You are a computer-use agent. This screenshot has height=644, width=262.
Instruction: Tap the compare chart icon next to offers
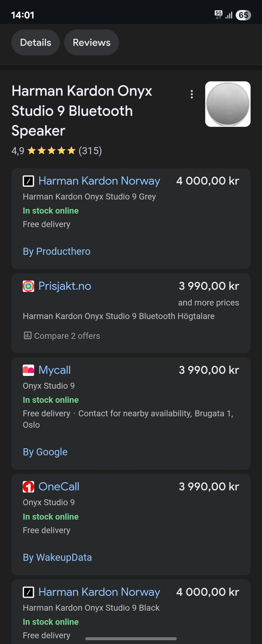point(28,335)
